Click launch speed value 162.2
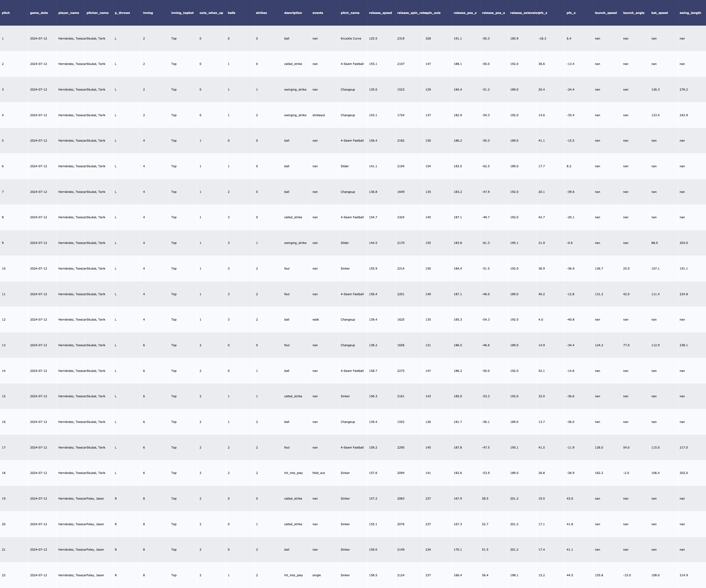 coord(599,473)
